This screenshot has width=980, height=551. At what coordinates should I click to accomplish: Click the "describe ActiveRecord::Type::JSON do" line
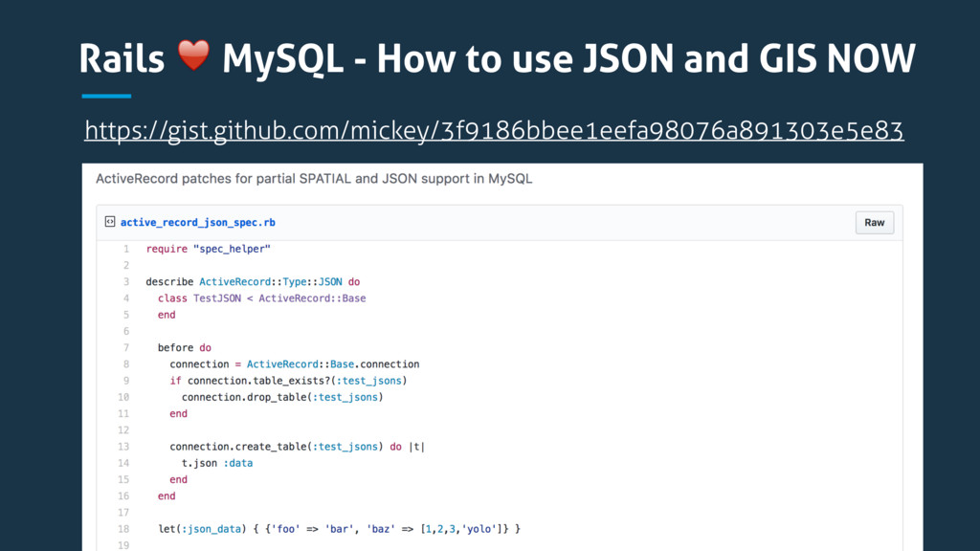[253, 282]
